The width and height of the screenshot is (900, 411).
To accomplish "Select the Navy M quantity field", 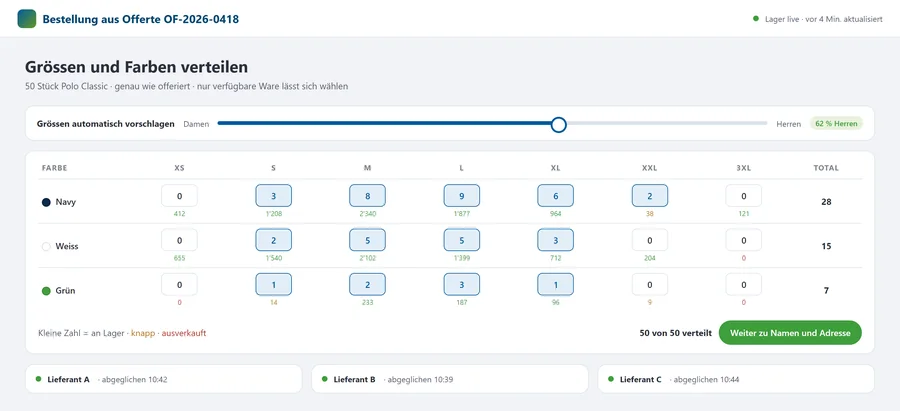I will 367,196.
